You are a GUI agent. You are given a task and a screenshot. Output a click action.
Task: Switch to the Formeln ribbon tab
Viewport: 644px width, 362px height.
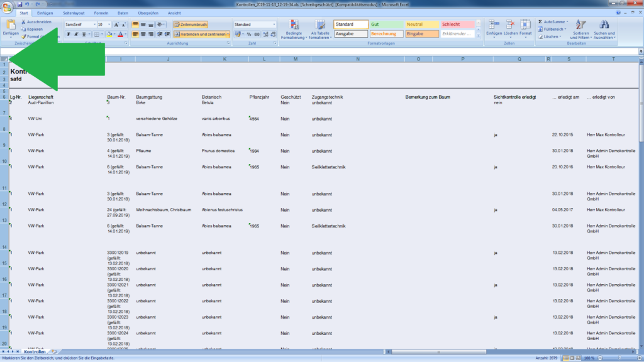pyautogui.click(x=101, y=13)
